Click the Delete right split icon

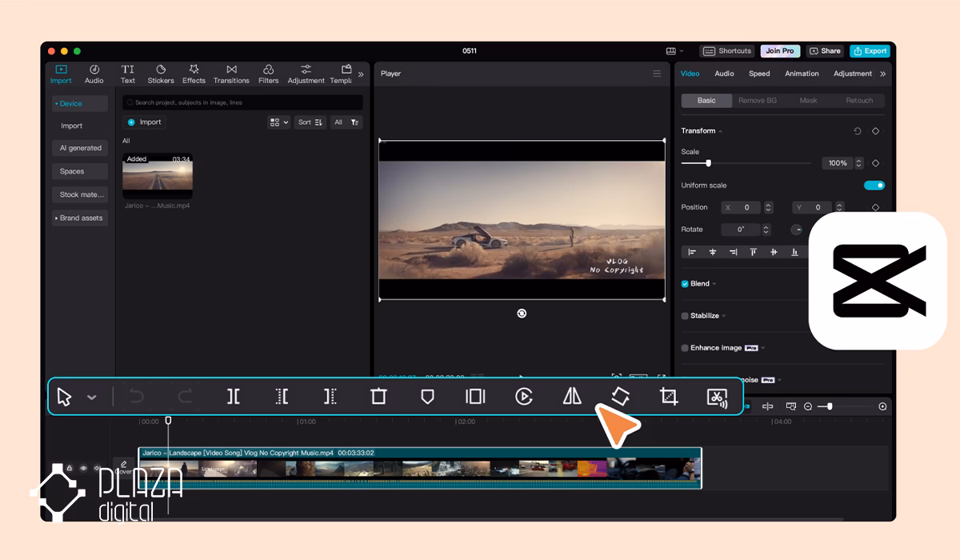click(330, 396)
